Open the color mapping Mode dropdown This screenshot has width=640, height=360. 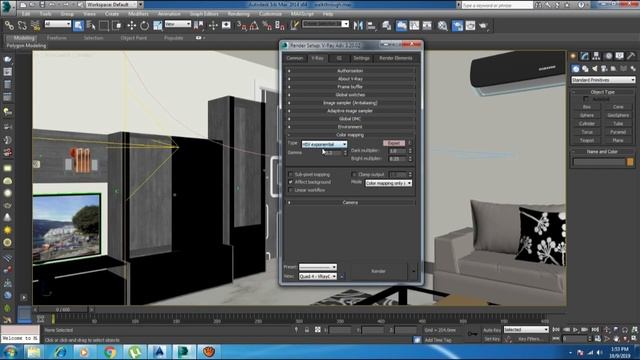(x=388, y=183)
